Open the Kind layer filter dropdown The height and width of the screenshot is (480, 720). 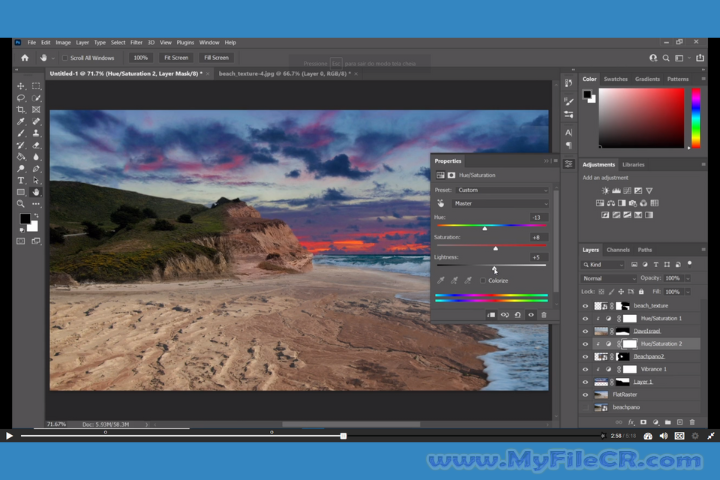(x=602, y=265)
